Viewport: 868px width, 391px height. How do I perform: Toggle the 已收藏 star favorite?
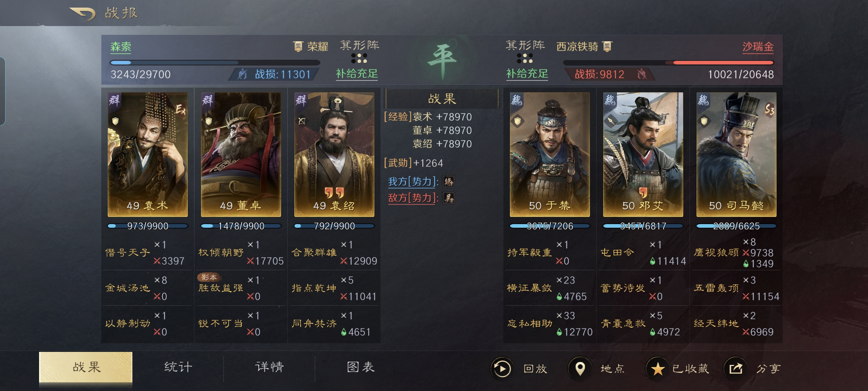658,369
